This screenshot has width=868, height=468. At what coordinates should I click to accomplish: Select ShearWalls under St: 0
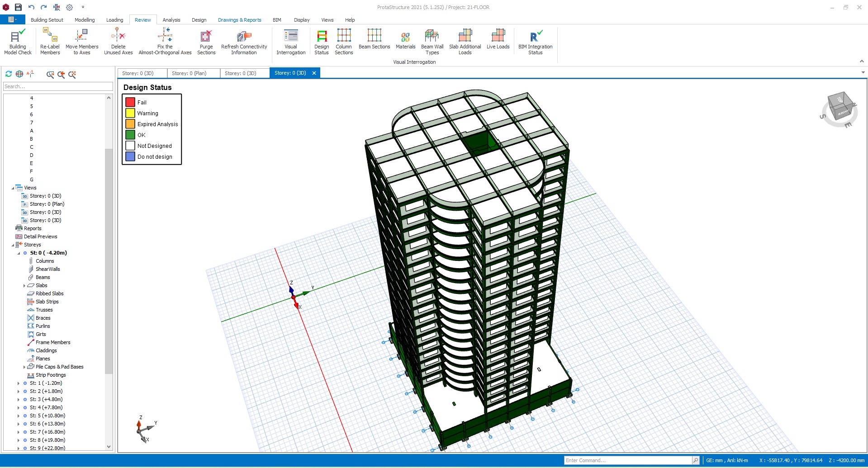click(48, 269)
